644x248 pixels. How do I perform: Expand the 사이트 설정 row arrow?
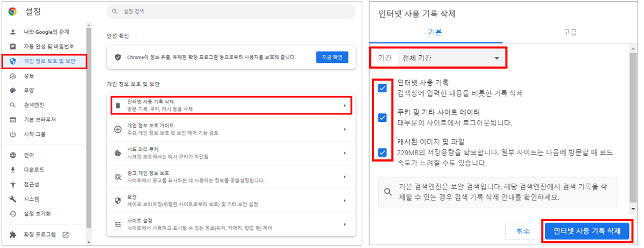(344, 224)
